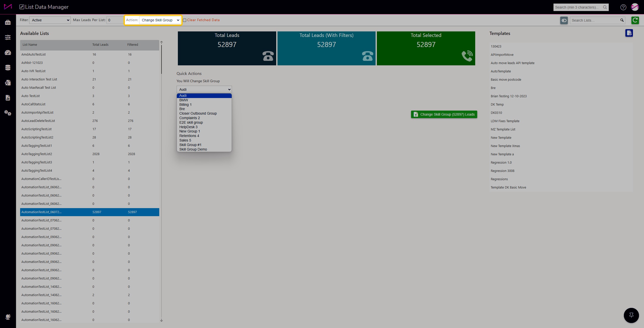Image resolution: width=644 pixels, height=328 pixels.
Task: Open the document search icon in the sidebar
Action: 8,83
